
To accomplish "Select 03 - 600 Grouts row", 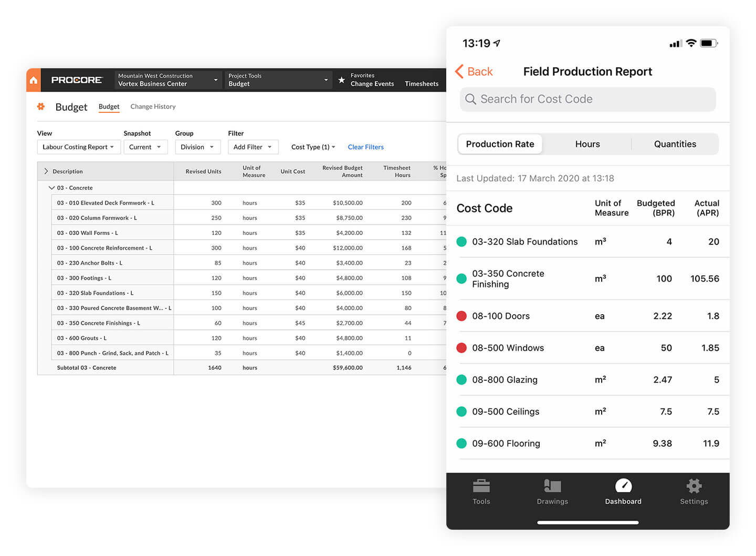I will click(x=249, y=338).
